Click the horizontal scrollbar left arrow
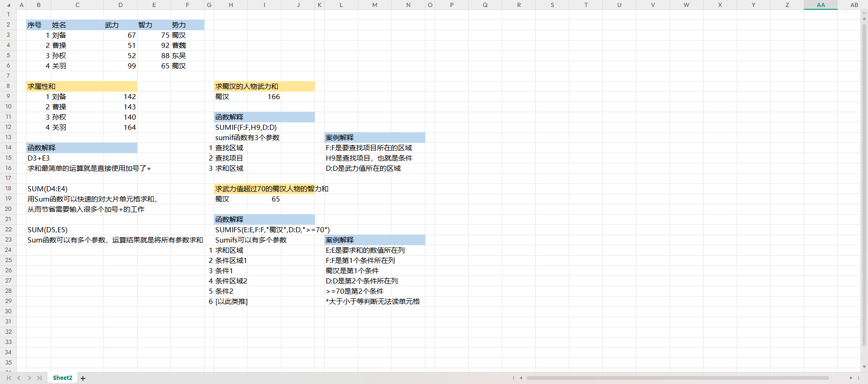Viewport: 868px width, 384px height. (x=521, y=378)
